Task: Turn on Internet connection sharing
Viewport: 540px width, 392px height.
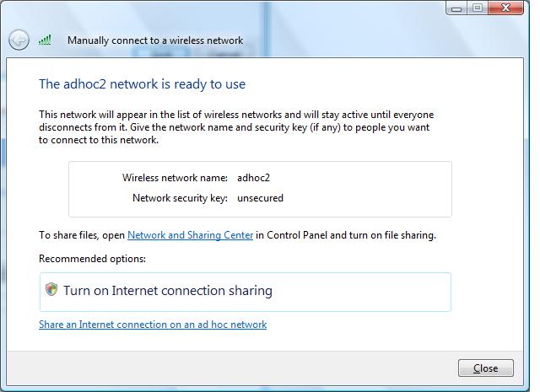Action: tap(246, 292)
